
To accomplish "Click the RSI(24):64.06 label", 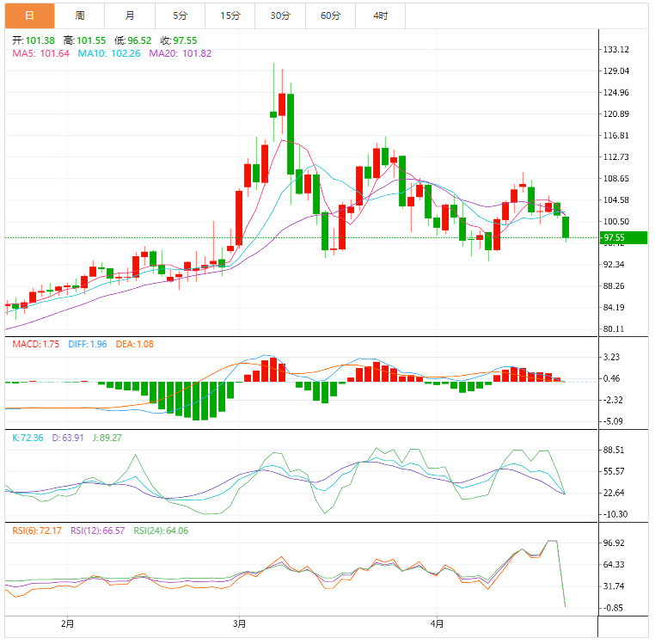I will pyautogui.click(x=161, y=531).
